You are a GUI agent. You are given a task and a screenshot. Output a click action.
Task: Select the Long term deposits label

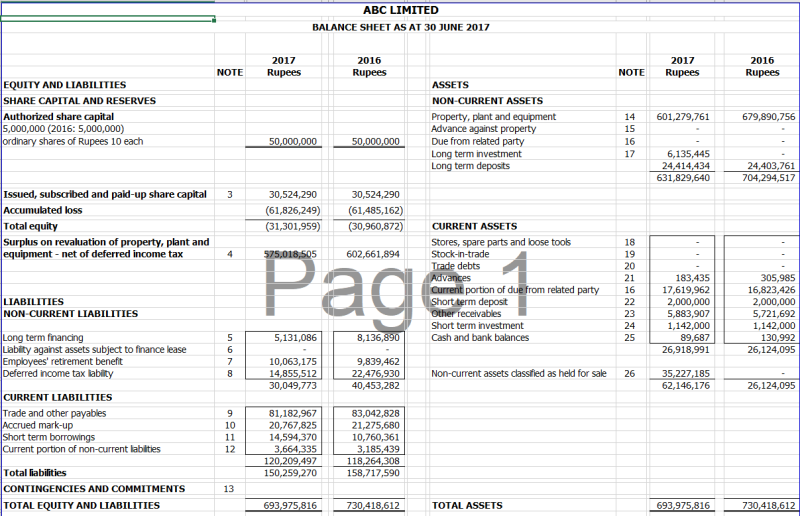pos(470,166)
